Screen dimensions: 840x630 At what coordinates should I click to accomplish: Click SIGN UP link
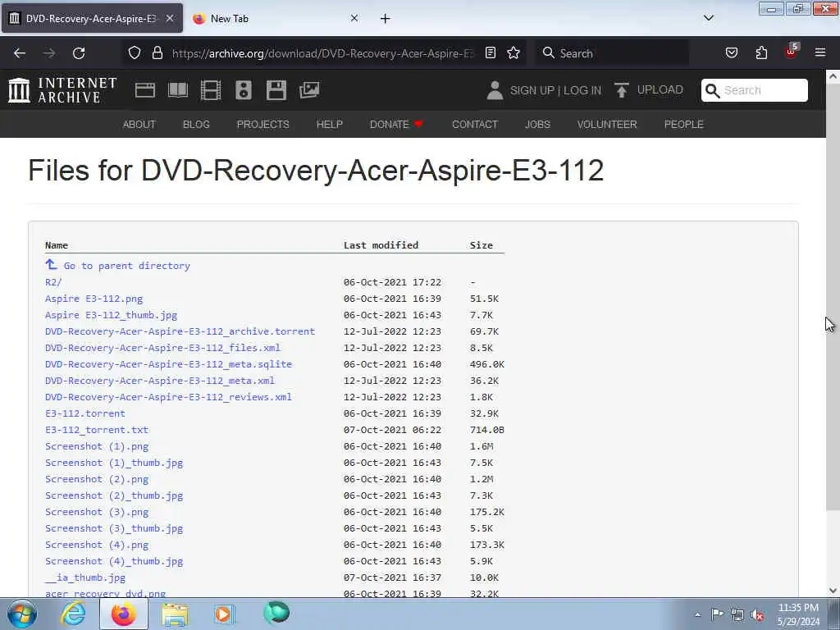[x=532, y=90]
